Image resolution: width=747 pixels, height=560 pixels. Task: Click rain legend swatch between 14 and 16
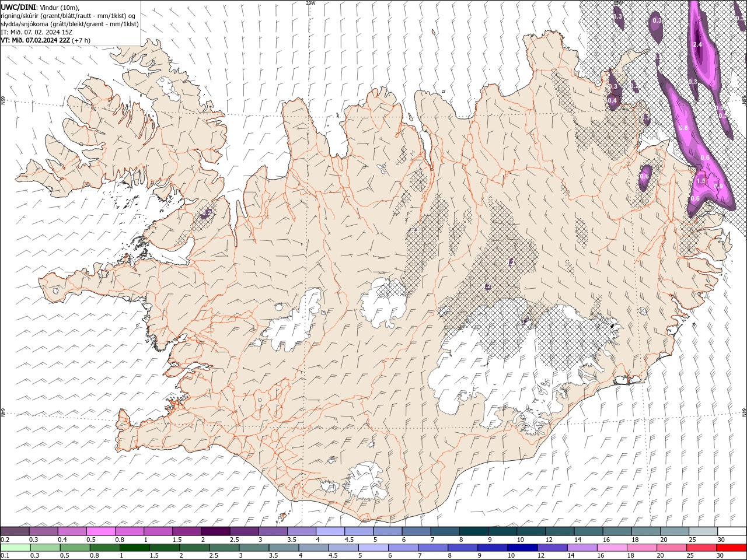click(x=582, y=548)
